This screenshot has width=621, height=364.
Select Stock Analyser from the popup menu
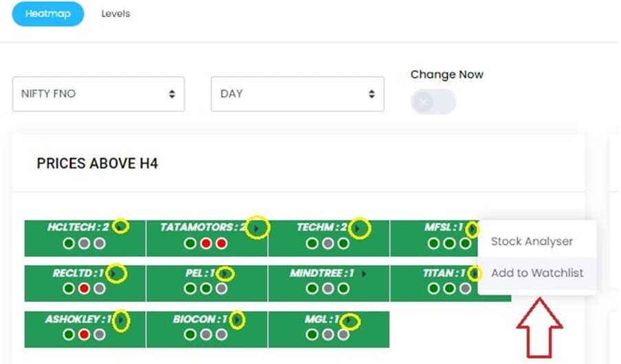[532, 242]
